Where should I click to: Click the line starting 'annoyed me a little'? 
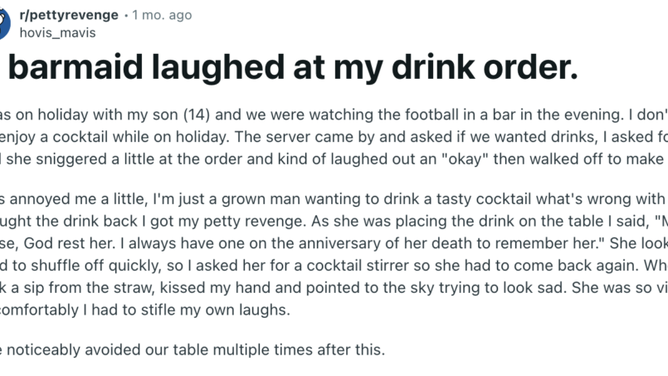click(334, 199)
